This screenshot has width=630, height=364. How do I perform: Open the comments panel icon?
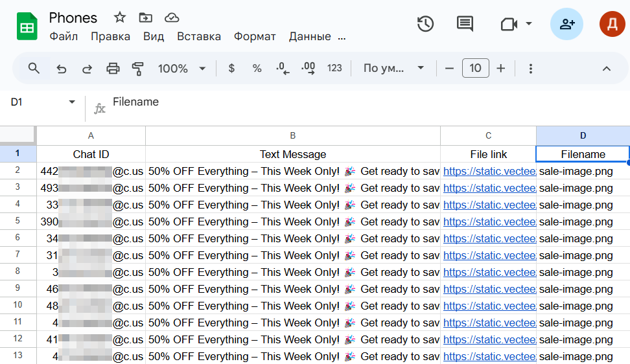465,24
